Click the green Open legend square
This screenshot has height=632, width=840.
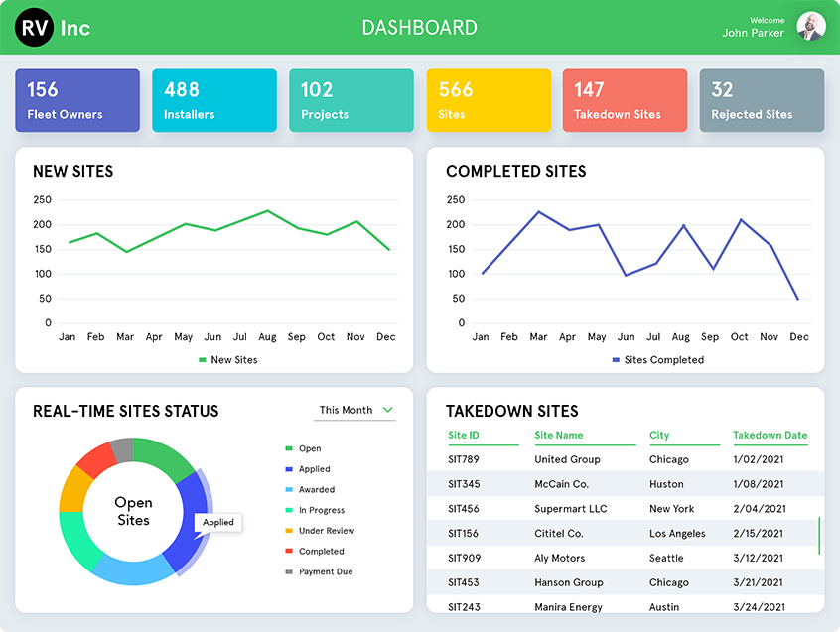pyautogui.click(x=289, y=448)
